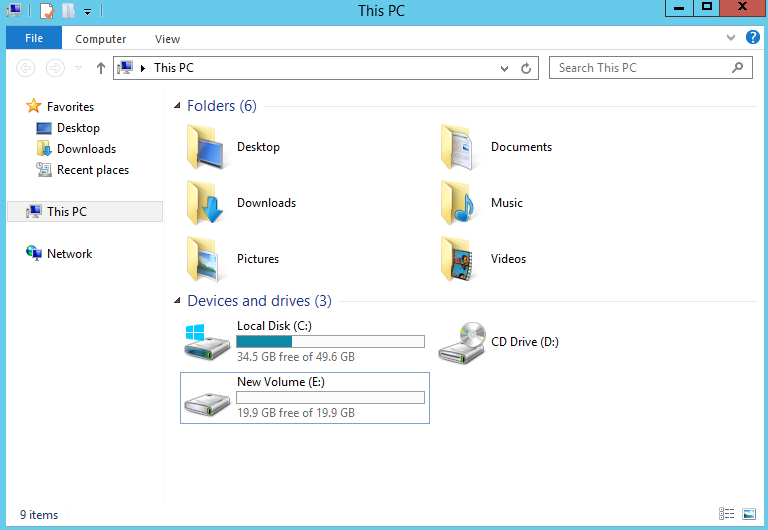Switch to Large icons view in status bar

point(749,514)
